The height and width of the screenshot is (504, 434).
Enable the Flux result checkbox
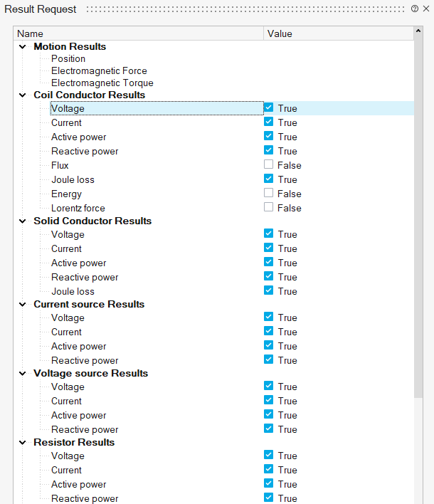pos(268,164)
